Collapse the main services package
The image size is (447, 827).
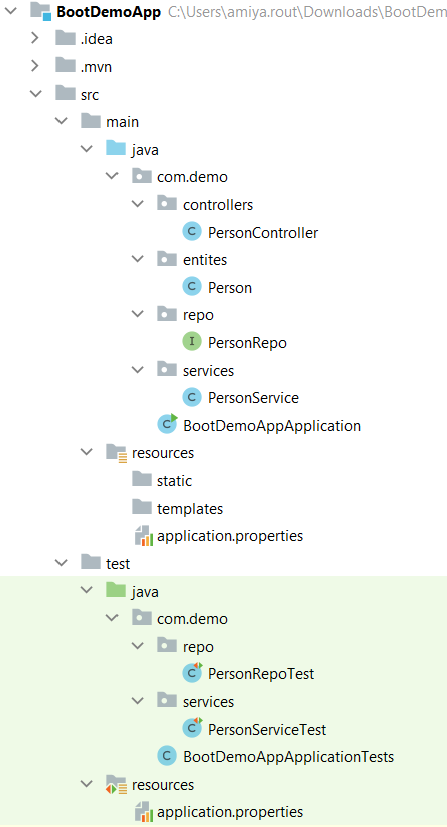pyautogui.click(x=138, y=370)
